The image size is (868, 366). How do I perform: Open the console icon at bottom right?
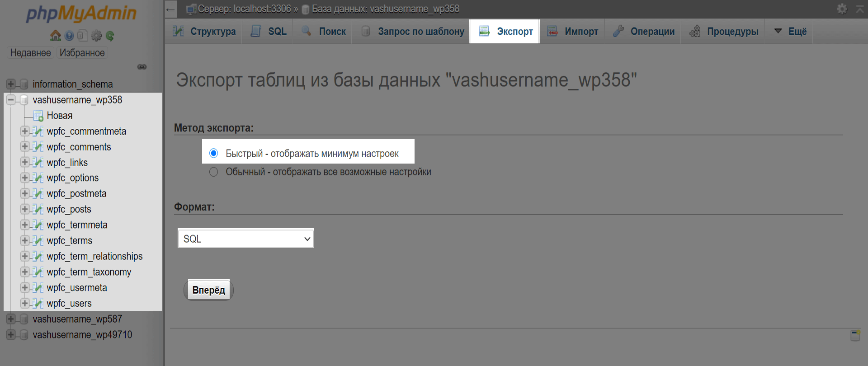point(855,335)
